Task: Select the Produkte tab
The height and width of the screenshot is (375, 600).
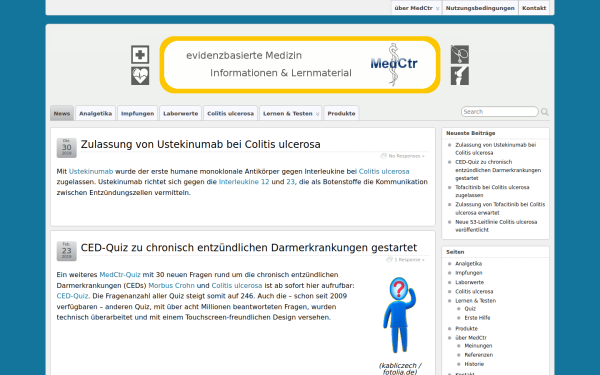Action: pyautogui.click(x=341, y=113)
